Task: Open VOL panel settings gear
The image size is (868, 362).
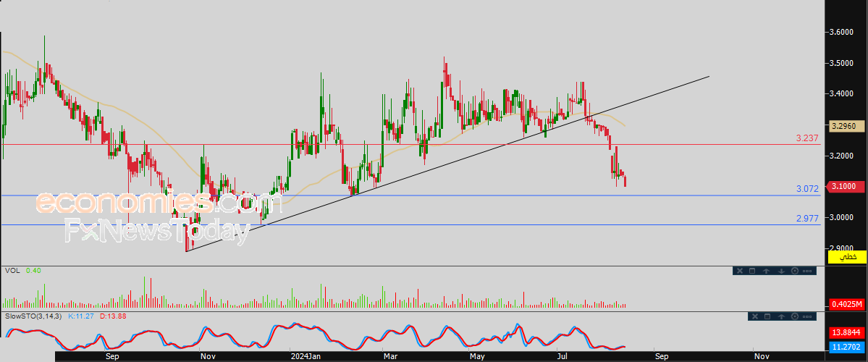Action: click(x=795, y=271)
